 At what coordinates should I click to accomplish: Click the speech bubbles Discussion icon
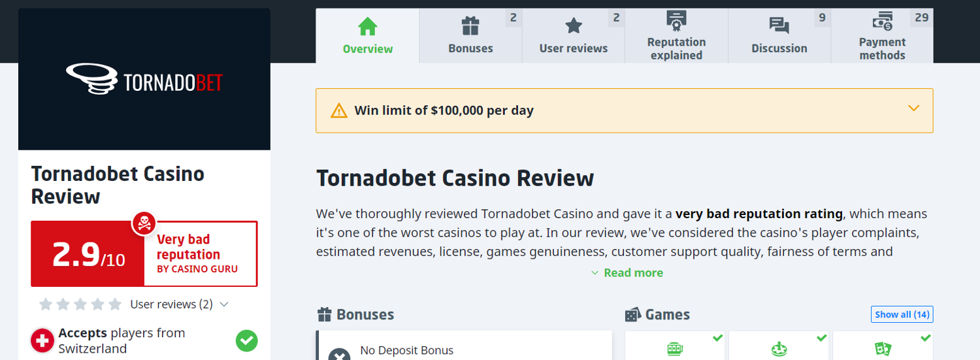tap(779, 26)
